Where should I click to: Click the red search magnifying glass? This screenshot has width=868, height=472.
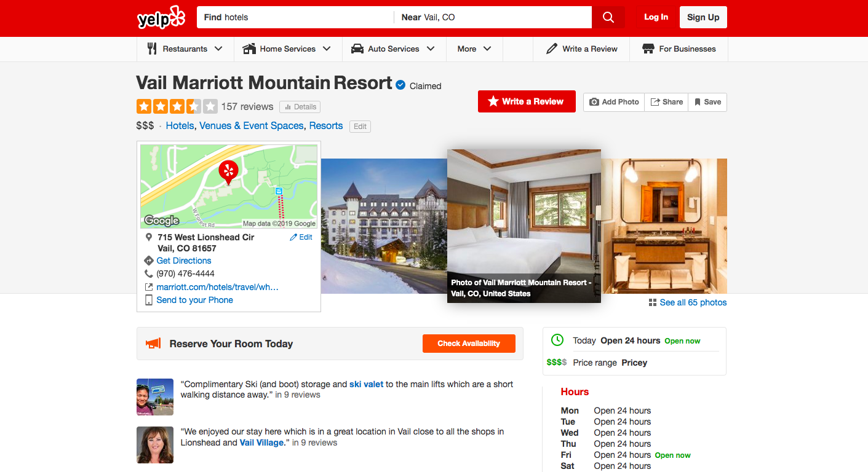[x=608, y=17]
